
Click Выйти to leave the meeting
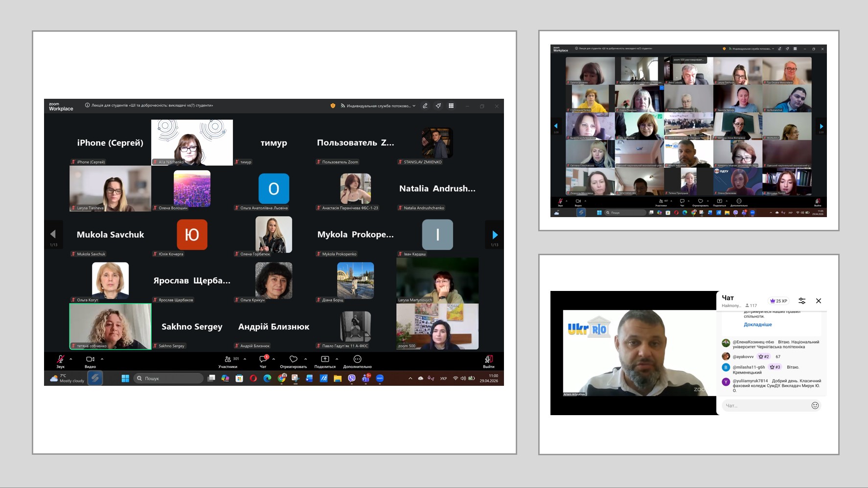click(488, 359)
